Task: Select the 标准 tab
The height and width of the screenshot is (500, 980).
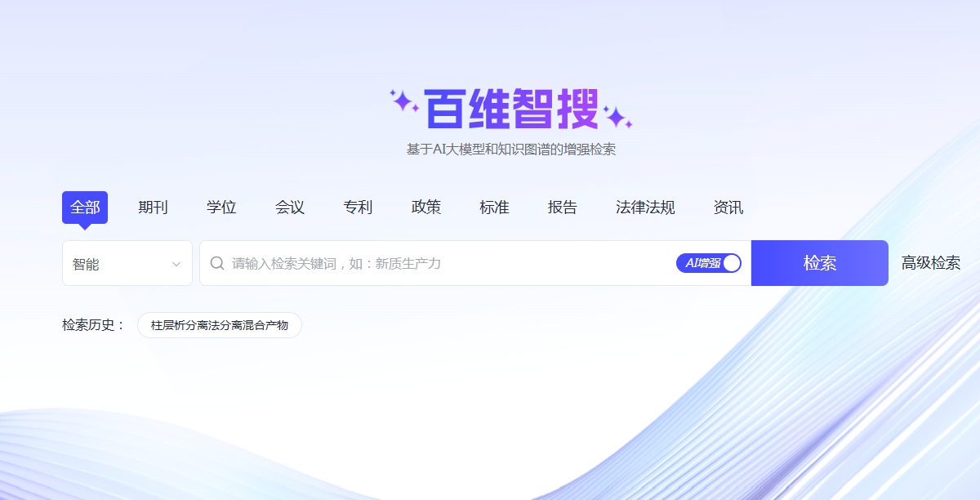Action: (x=494, y=208)
